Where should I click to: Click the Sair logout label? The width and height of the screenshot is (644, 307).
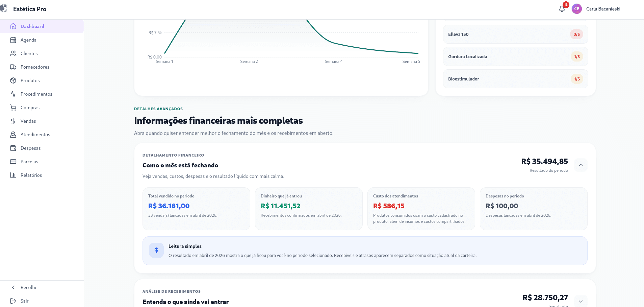(24, 301)
